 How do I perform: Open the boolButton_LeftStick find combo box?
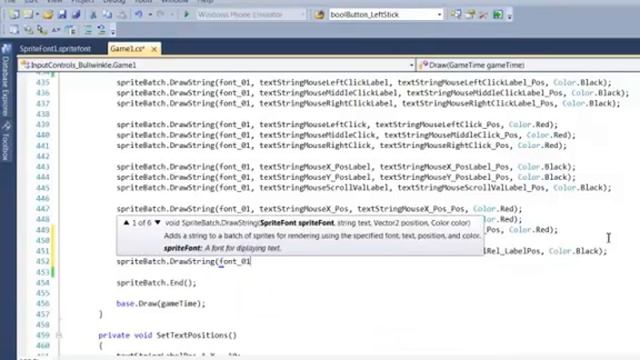(x=386, y=15)
